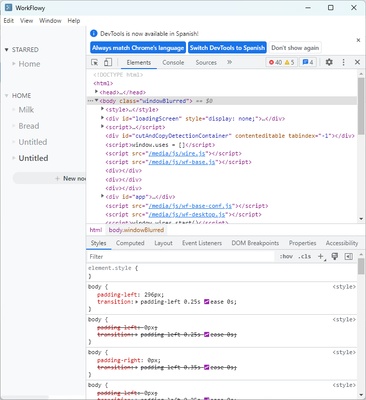Toggle the :hov element state button
Viewport: 366px width, 400px height.
click(x=286, y=256)
